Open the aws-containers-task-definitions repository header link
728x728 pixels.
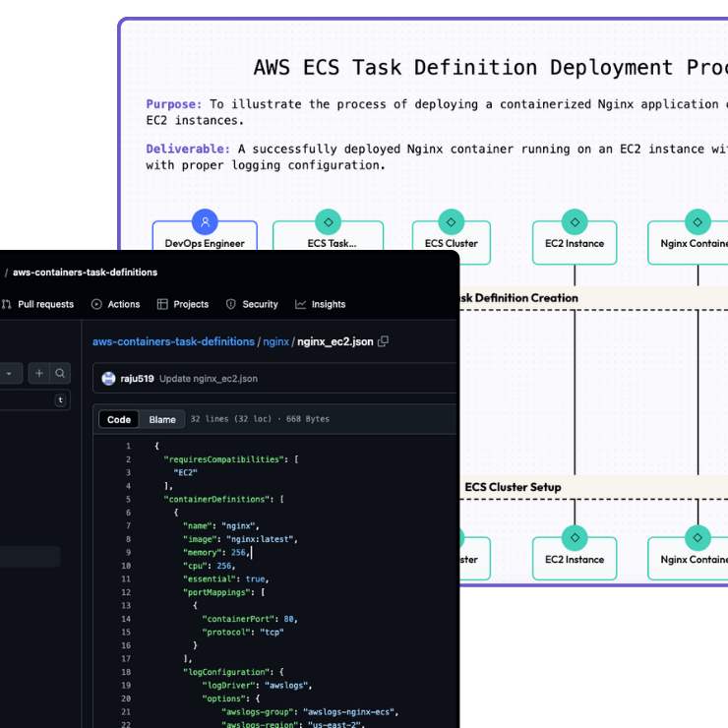pyautogui.click(x=85, y=273)
